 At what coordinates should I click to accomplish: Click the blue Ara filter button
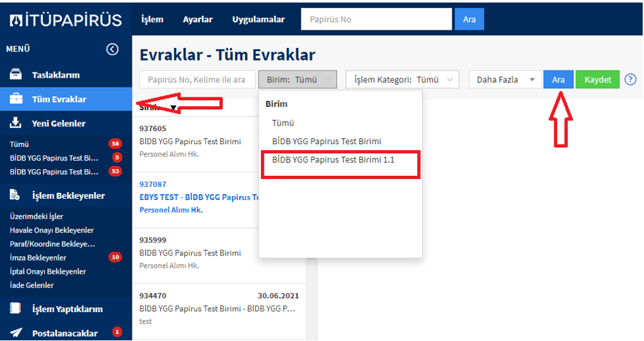point(558,80)
